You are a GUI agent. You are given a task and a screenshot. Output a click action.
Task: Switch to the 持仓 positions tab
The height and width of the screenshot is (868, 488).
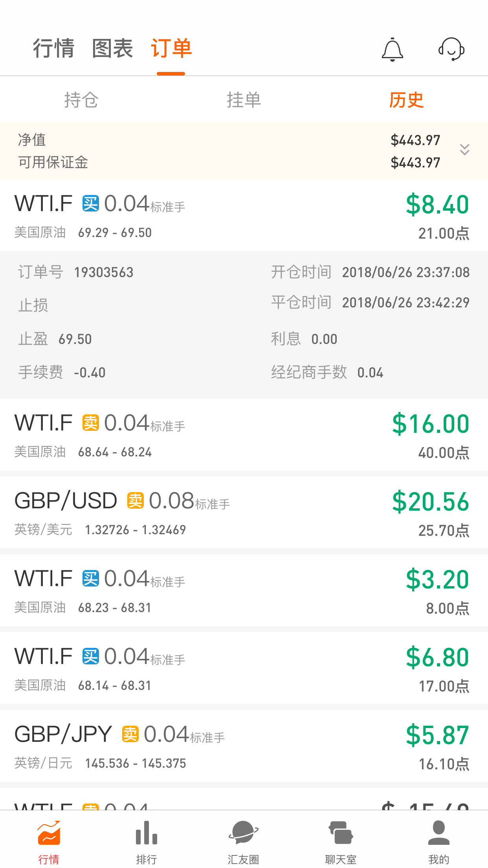coord(81,100)
